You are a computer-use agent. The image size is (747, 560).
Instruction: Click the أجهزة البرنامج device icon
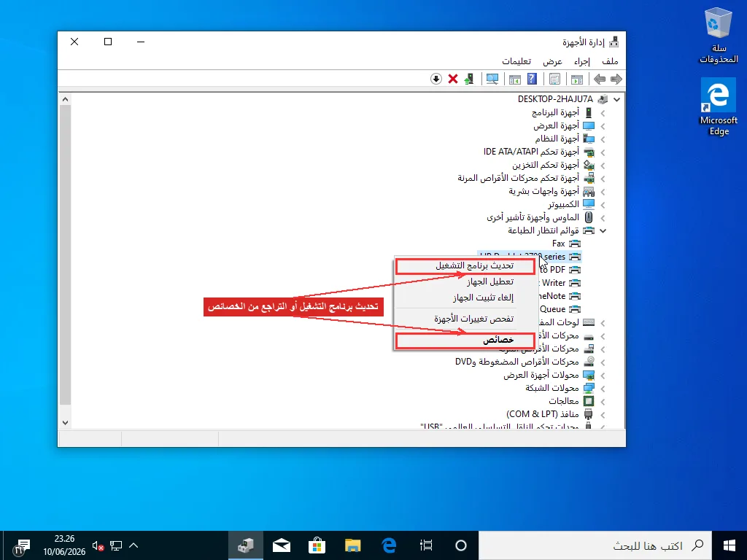tap(589, 112)
